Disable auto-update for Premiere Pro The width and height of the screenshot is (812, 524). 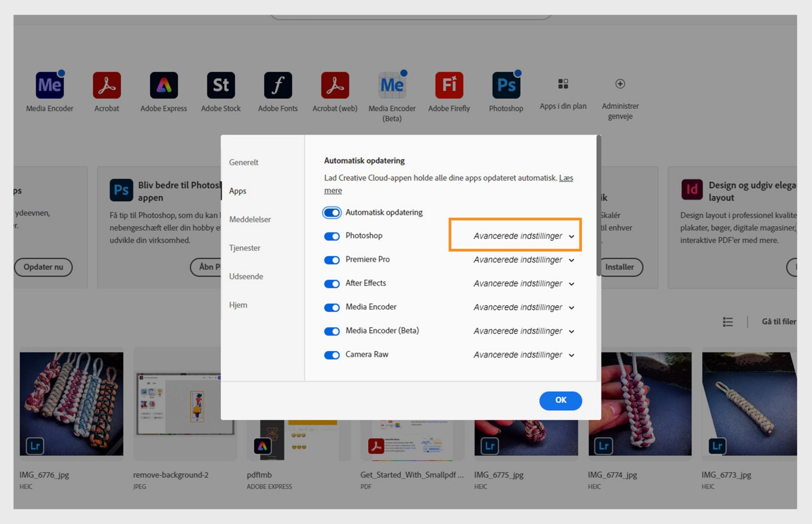tap(332, 260)
